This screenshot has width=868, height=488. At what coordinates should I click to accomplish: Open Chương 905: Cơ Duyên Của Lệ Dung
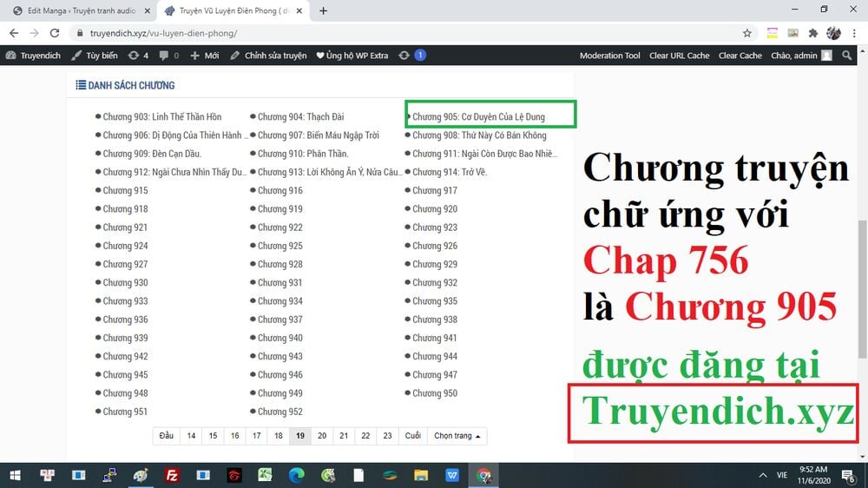[478, 116]
